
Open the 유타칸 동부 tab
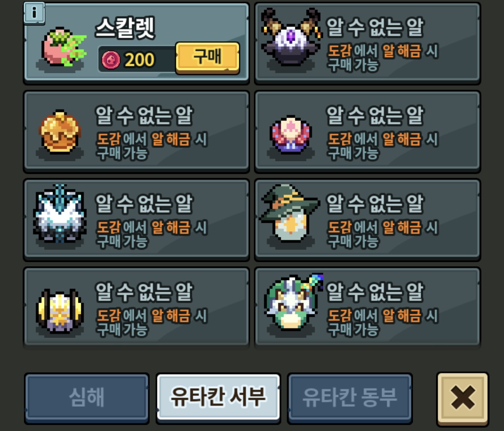pos(350,398)
